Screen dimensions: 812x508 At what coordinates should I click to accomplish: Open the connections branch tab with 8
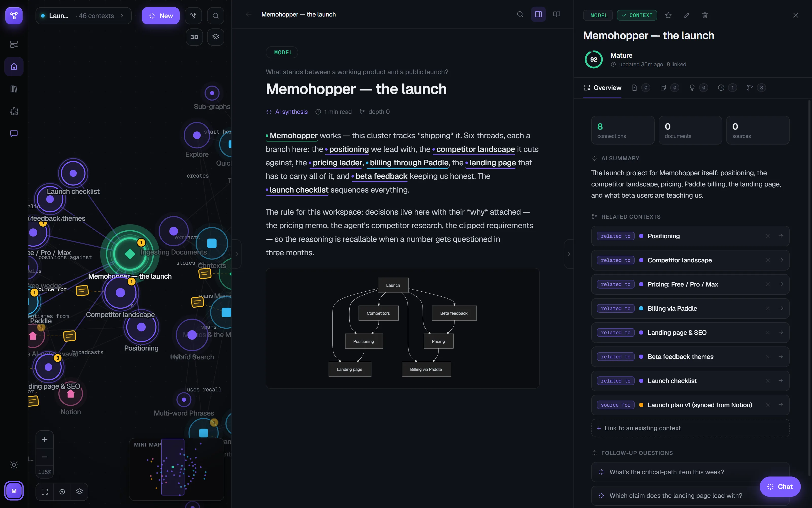[756, 88]
